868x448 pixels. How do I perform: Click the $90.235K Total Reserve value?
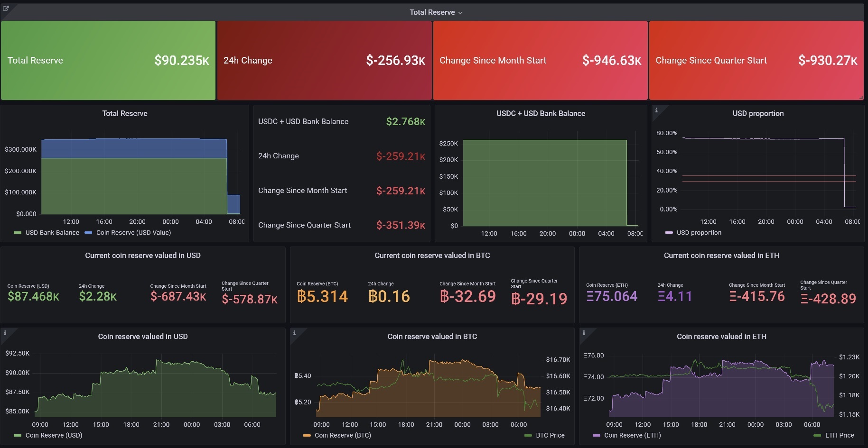coord(182,60)
